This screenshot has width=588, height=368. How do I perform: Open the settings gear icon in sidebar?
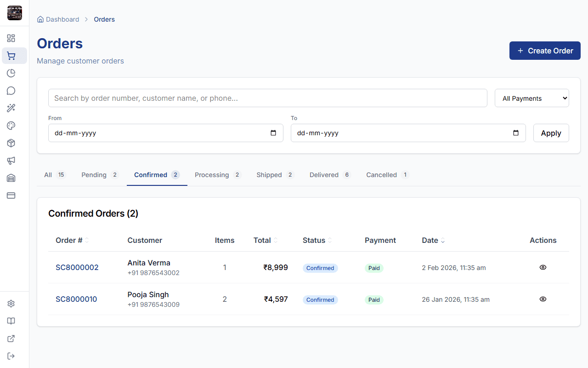[x=11, y=304]
